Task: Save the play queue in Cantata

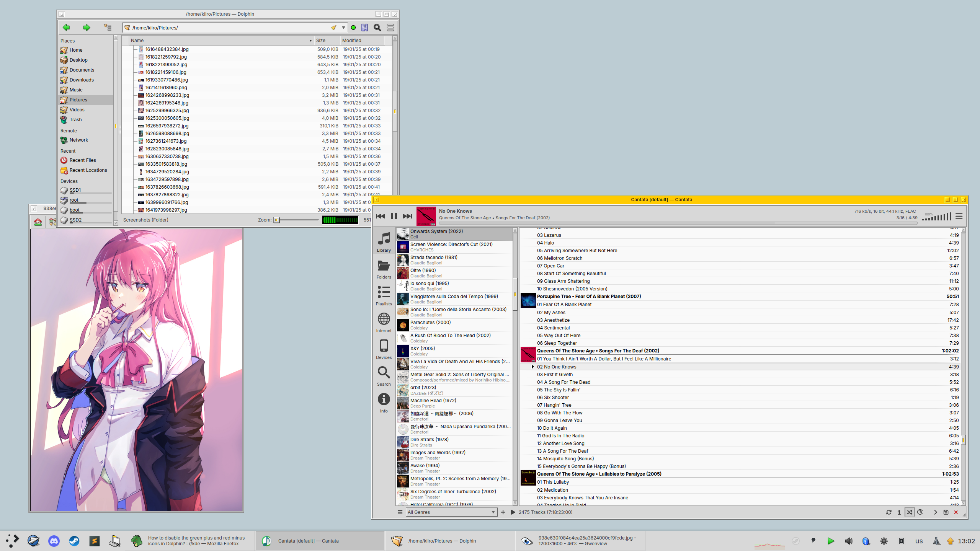Action: pyautogui.click(x=946, y=512)
